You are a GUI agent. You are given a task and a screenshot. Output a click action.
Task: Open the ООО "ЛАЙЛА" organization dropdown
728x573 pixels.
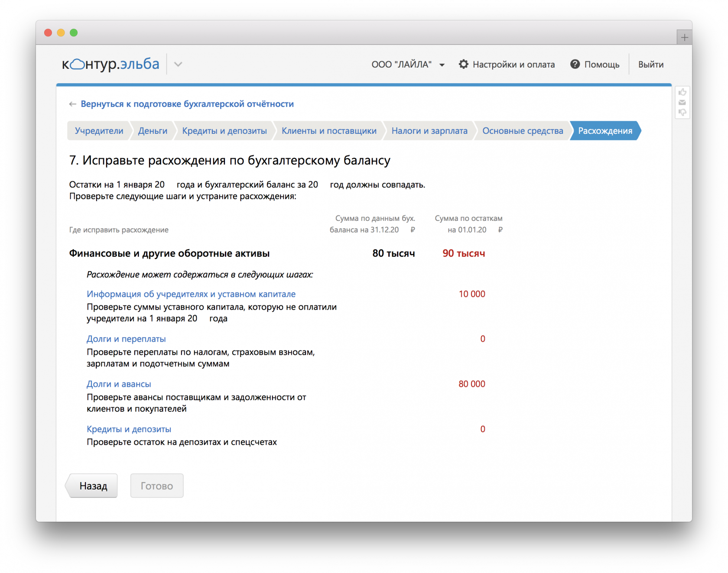[x=408, y=65]
